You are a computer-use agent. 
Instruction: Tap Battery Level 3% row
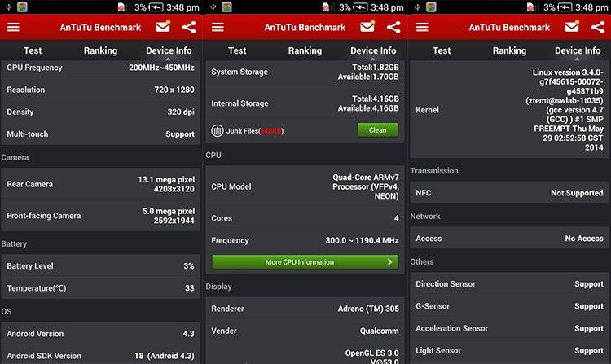click(100, 266)
